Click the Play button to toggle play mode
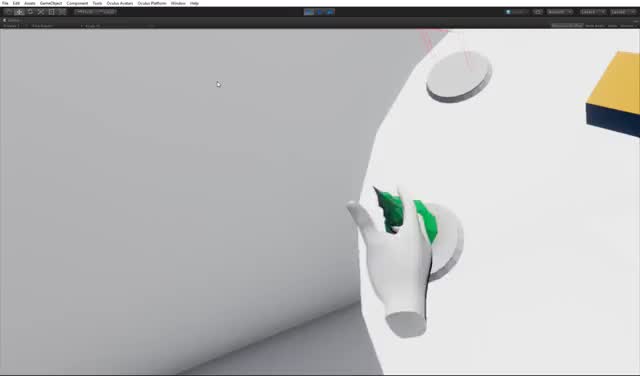Image resolution: width=640 pixels, height=376 pixels. [x=309, y=12]
